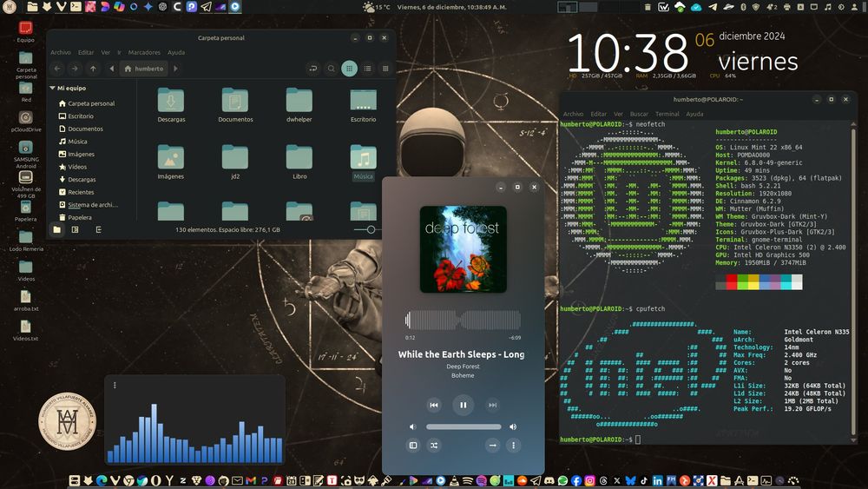Open weather applet showing 15 °C

click(377, 7)
